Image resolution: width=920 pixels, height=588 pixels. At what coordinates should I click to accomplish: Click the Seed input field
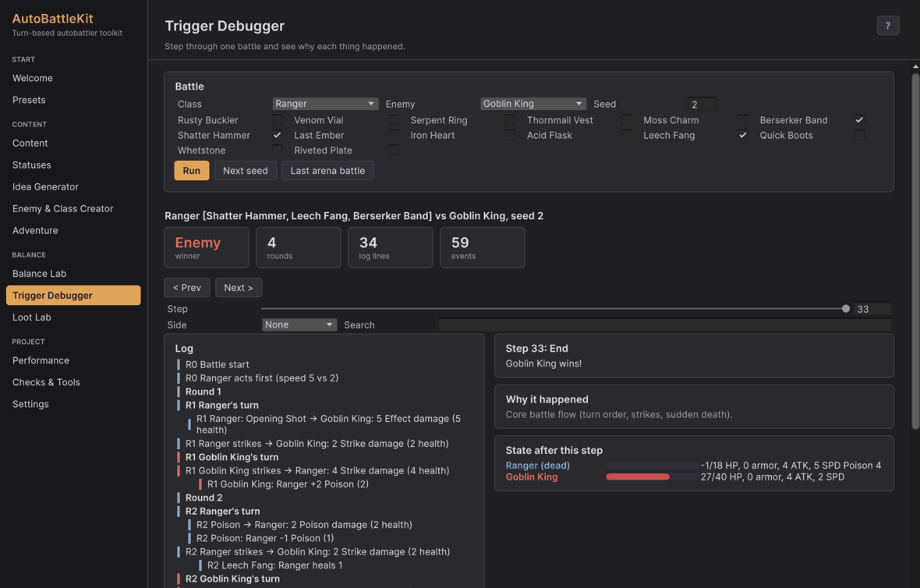(702, 104)
